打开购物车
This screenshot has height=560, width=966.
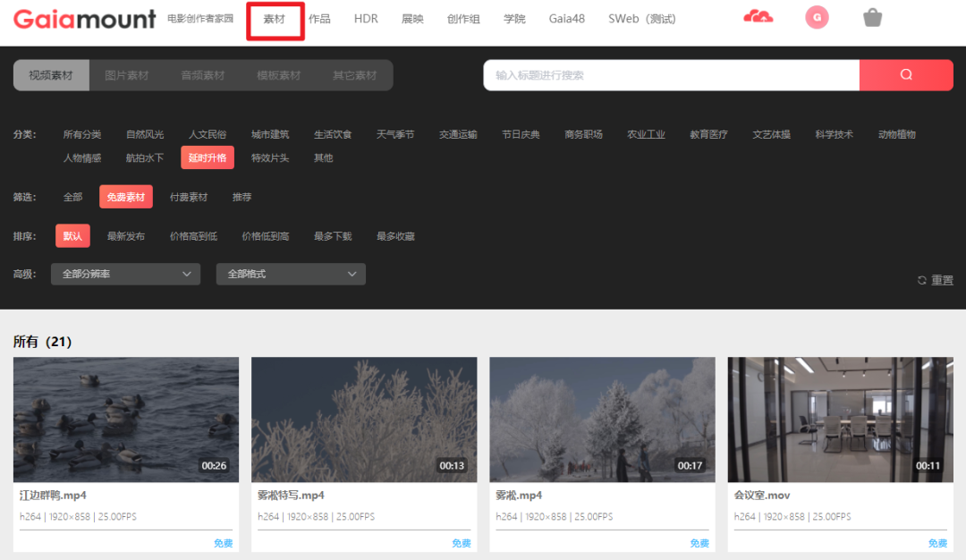click(872, 17)
